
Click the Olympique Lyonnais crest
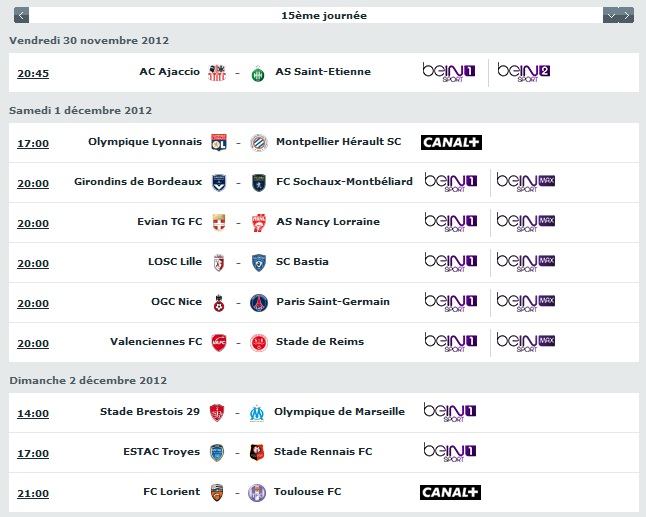click(219, 143)
